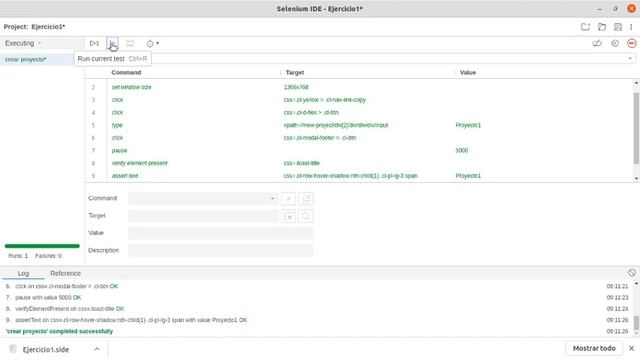The width and height of the screenshot is (640, 360).
Task: Select the 'set window size' command row
Action: [359, 87]
